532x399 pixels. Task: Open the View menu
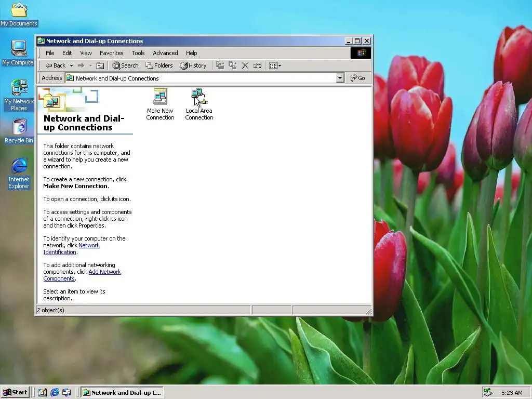[x=86, y=53]
